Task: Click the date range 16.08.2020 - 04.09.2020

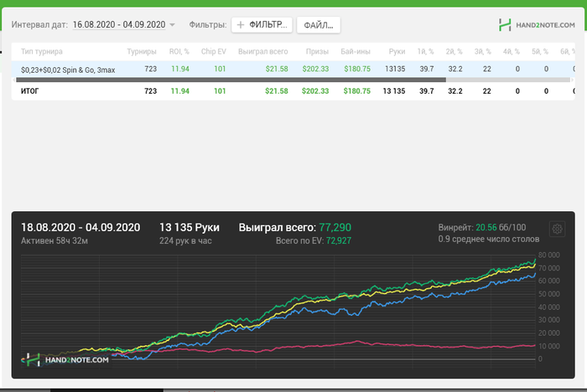Action: click(x=119, y=24)
